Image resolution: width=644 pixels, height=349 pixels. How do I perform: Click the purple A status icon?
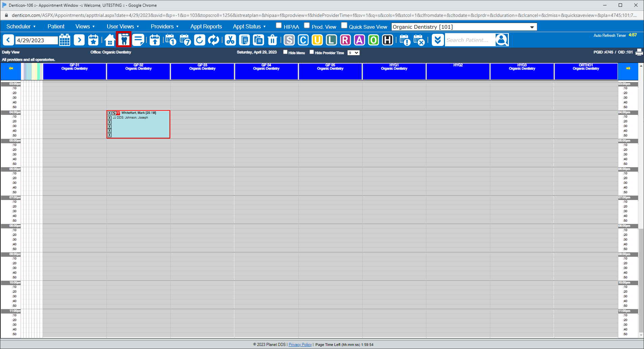pos(360,40)
